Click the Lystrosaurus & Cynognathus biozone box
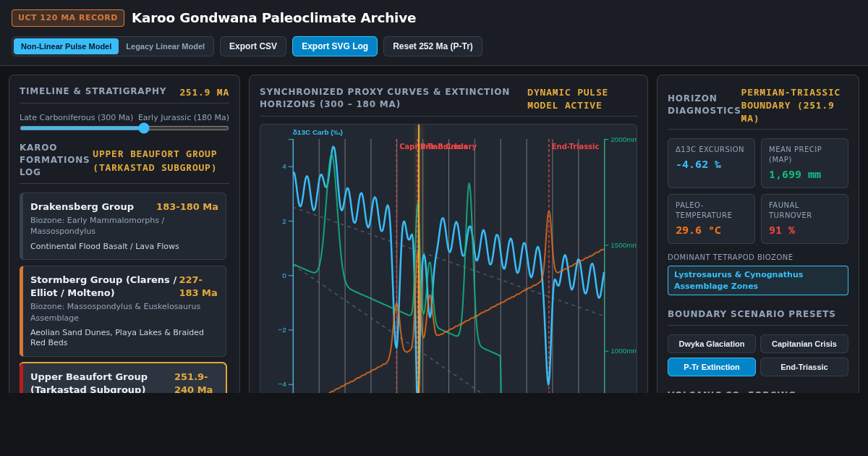This screenshot has height=456, width=868. 758,280
